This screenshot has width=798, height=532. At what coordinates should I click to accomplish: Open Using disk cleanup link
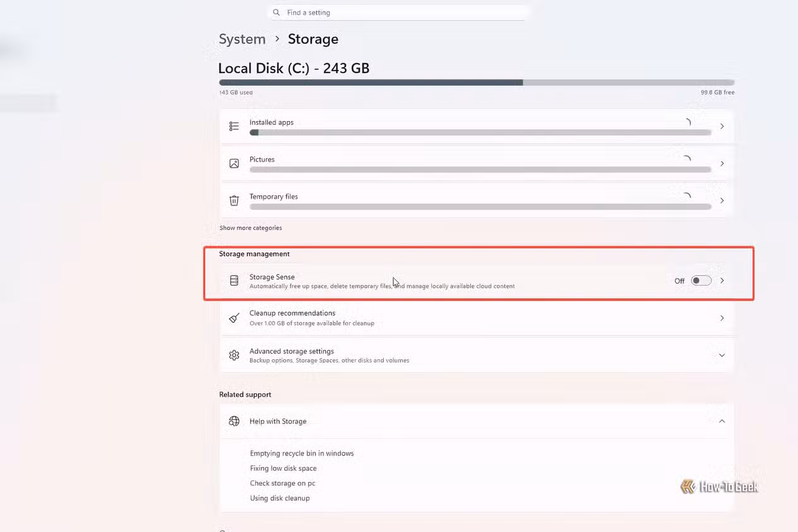tap(280, 498)
